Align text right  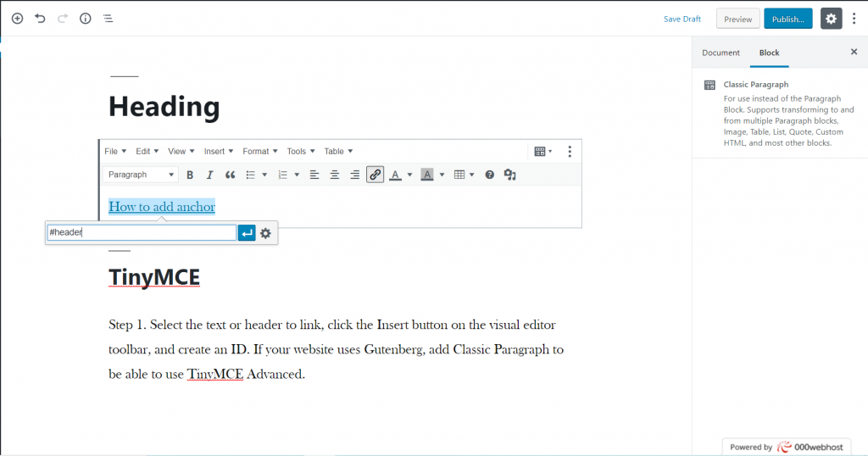click(x=355, y=175)
